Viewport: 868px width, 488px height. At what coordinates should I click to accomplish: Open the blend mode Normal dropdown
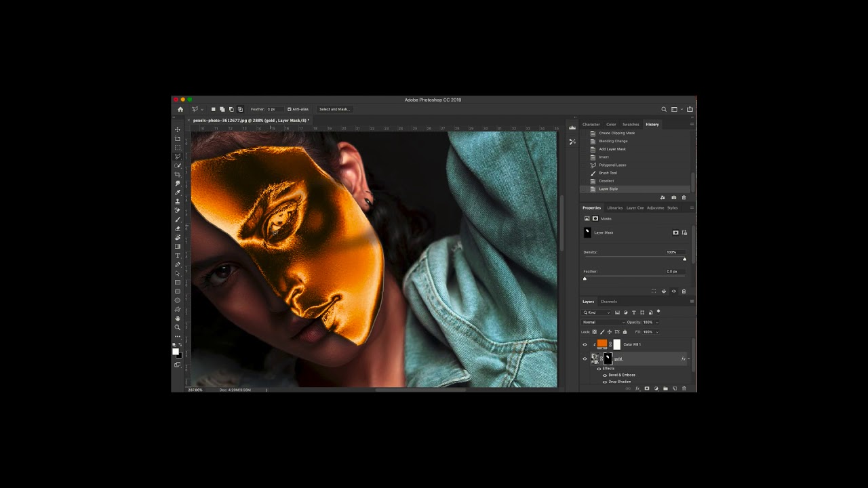coord(604,322)
